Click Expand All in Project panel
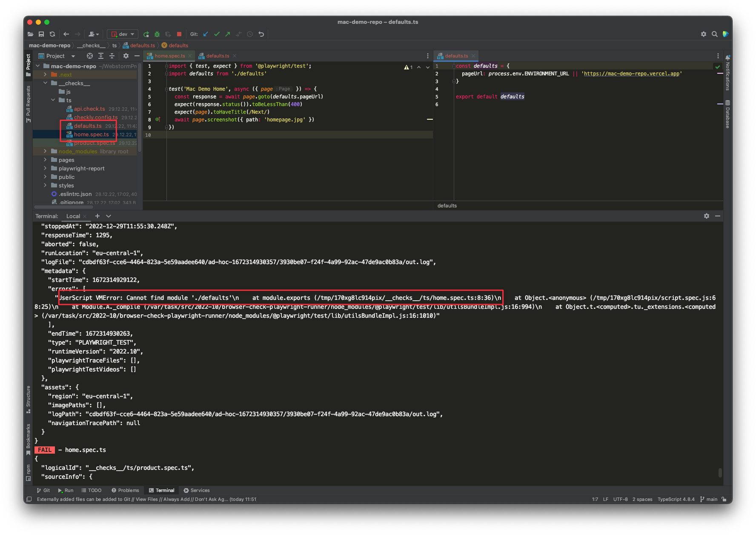 [x=101, y=56]
